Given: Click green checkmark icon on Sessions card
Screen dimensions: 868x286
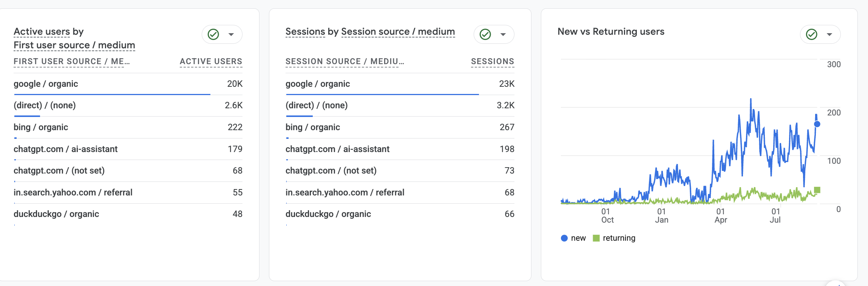Looking at the screenshot, I should point(485,34).
